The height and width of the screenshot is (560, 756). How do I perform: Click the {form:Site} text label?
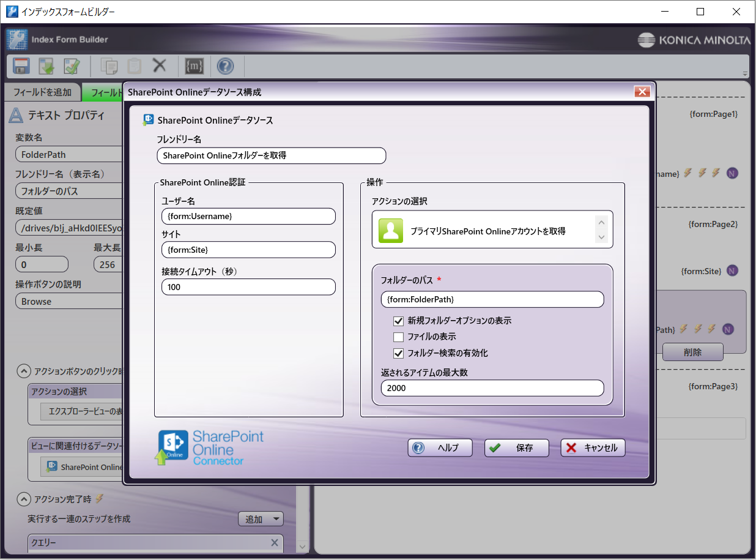701,271
